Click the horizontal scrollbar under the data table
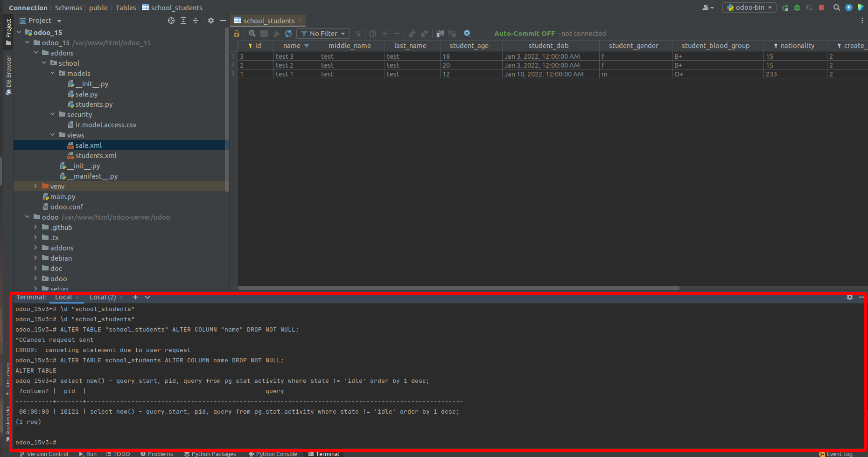The width and height of the screenshot is (868, 457). (x=459, y=288)
